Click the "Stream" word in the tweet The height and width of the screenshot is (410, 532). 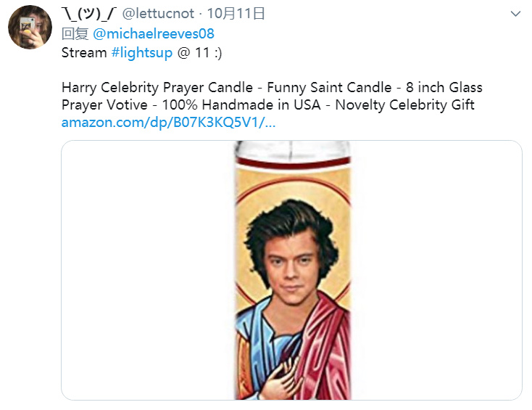[x=84, y=53]
